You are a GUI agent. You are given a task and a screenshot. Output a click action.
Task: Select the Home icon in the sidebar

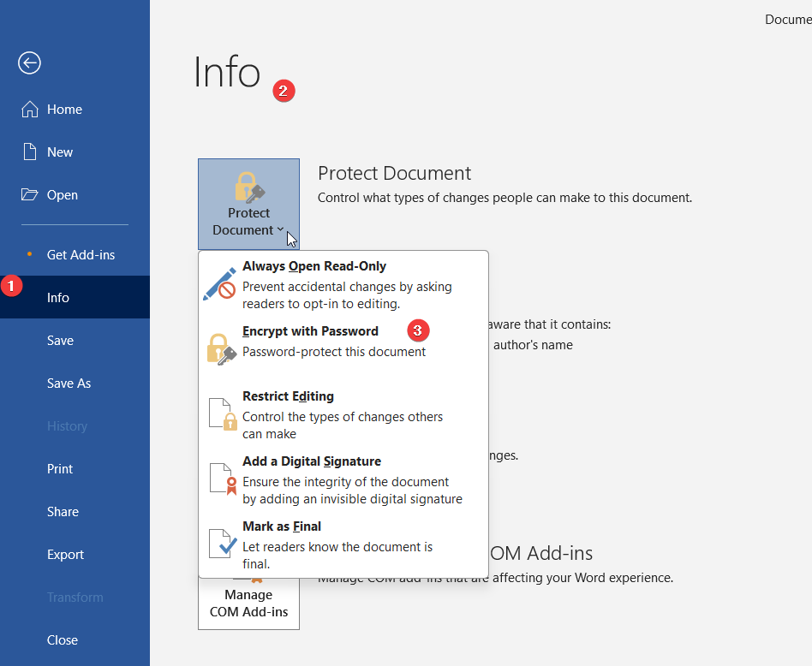[29, 109]
